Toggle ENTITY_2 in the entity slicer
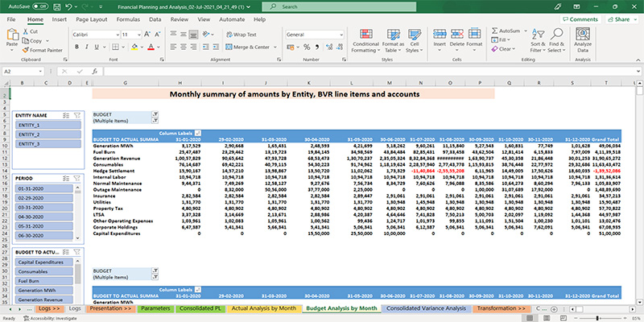 (x=46, y=134)
